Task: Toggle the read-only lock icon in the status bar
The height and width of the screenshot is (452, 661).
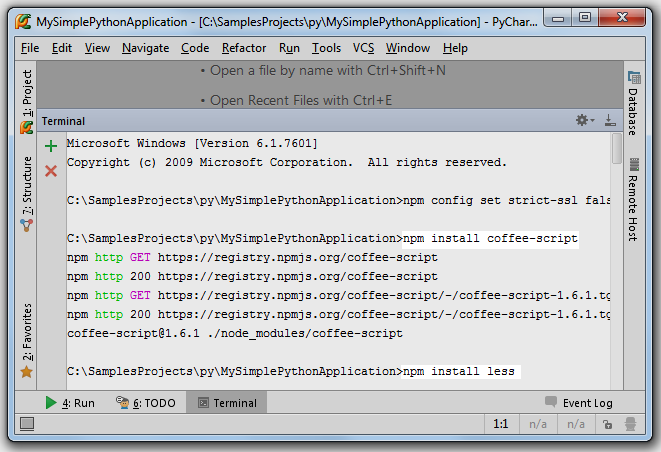Action: tap(607, 424)
